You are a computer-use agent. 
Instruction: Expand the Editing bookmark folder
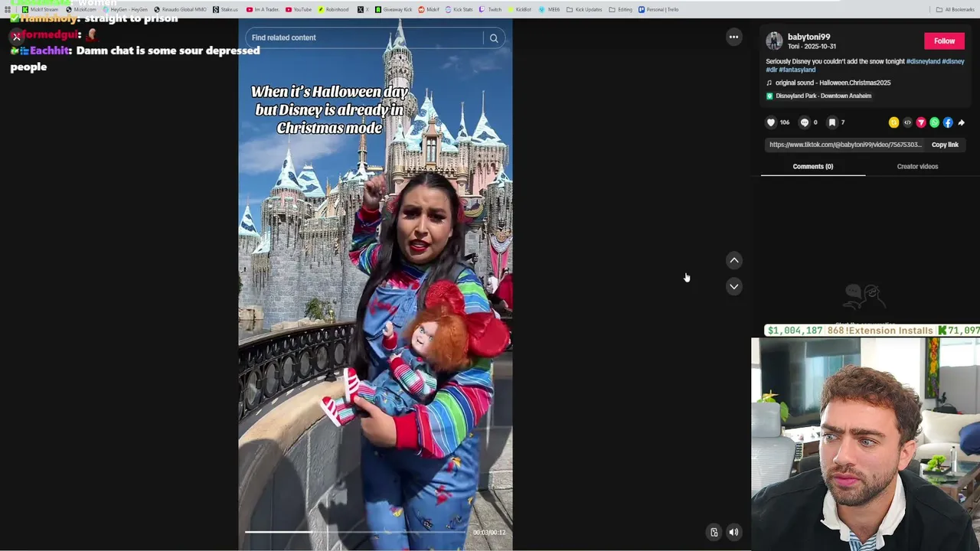pyautogui.click(x=621, y=9)
